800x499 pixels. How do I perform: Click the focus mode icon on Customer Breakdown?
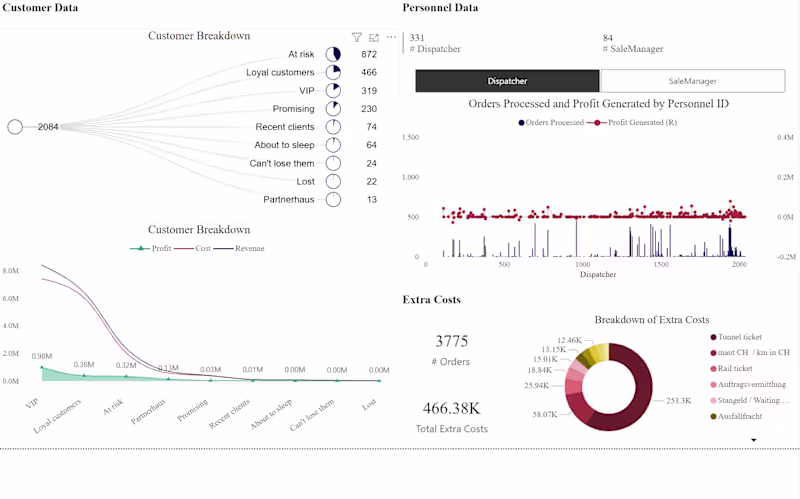[x=374, y=37]
